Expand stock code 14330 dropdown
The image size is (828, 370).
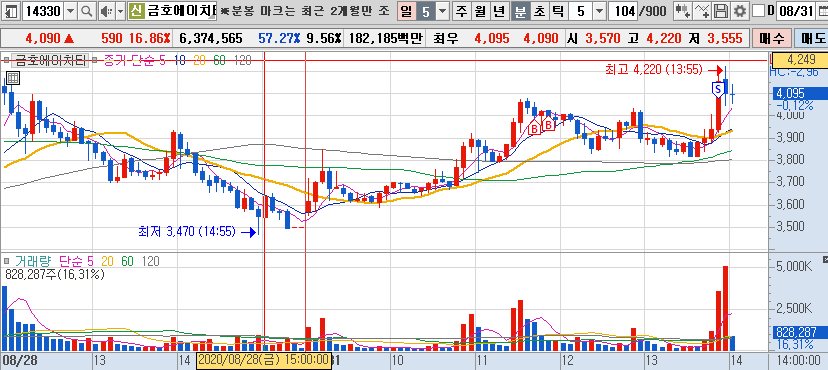click(71, 11)
